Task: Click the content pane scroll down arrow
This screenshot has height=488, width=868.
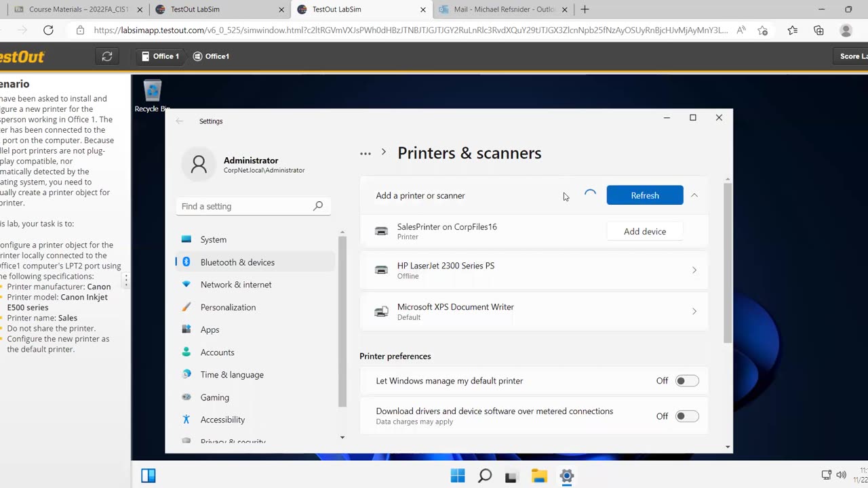Action: [728, 447]
